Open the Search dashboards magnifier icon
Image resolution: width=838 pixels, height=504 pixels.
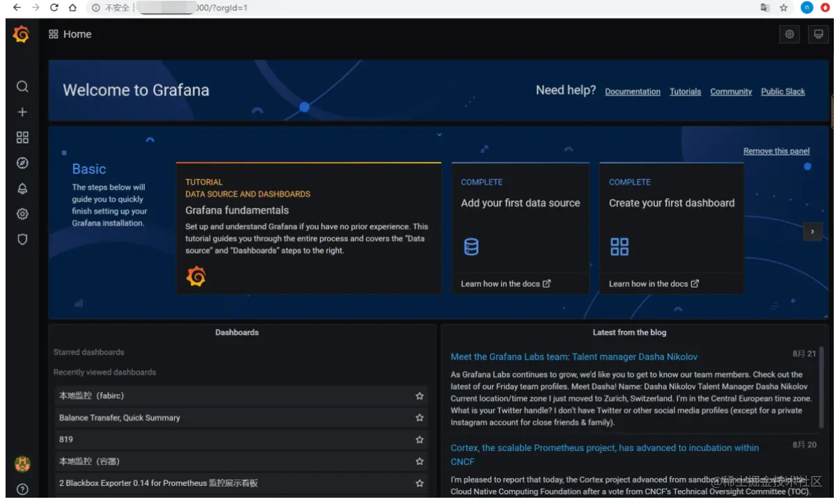(22, 86)
